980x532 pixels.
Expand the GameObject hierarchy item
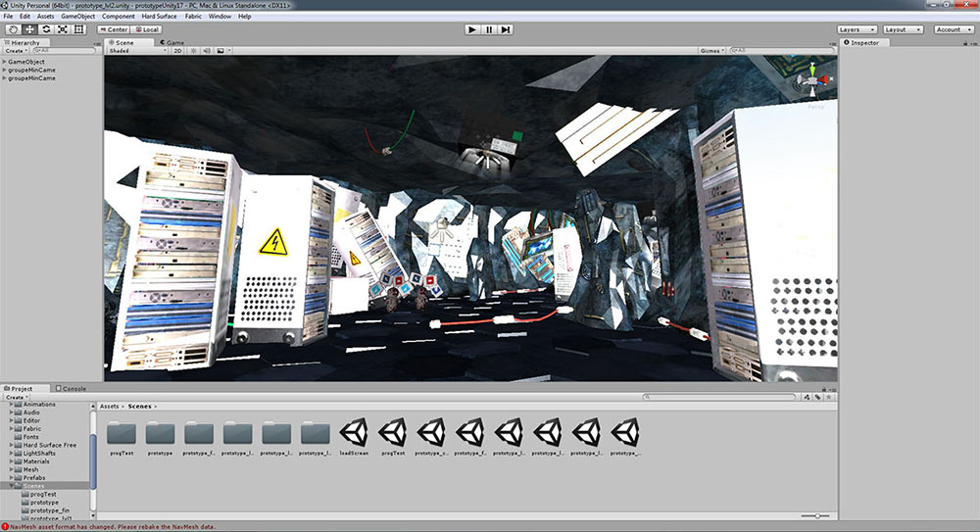pyautogui.click(x=5, y=61)
